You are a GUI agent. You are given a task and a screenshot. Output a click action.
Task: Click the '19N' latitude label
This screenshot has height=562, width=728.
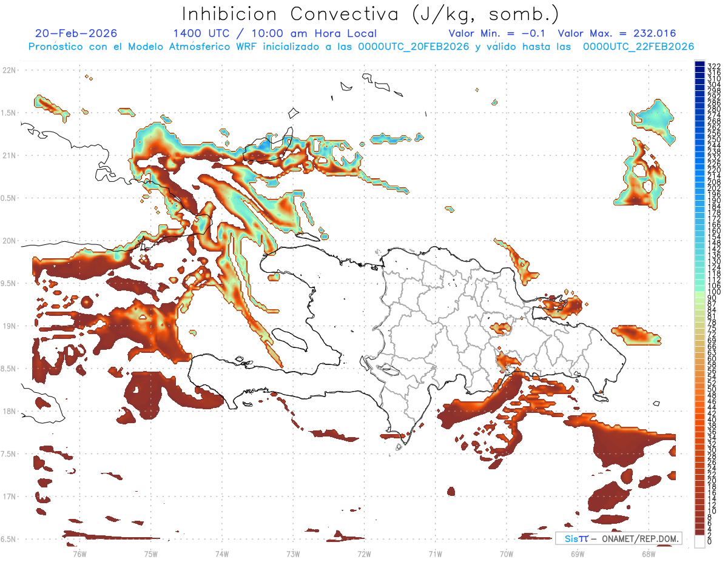pos(9,326)
